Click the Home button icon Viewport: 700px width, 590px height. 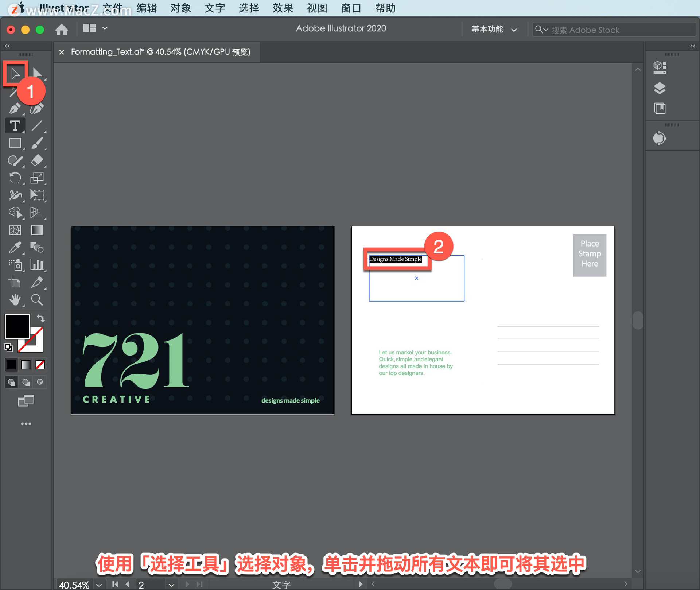[x=62, y=29]
